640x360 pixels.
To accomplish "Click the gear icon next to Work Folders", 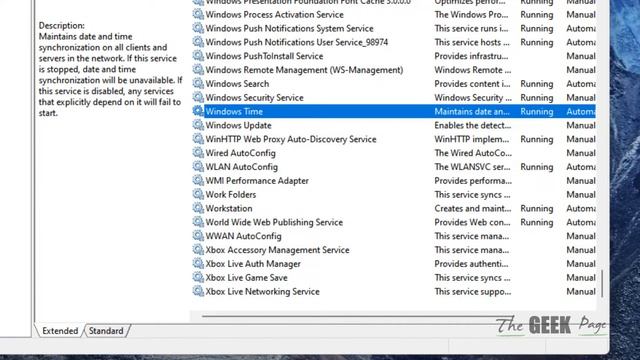I will coord(198,195).
